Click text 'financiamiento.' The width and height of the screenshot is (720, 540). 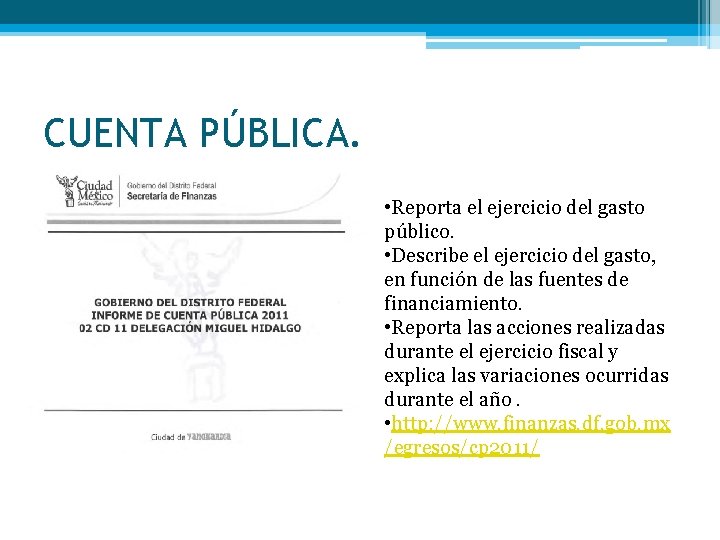pos(453,304)
